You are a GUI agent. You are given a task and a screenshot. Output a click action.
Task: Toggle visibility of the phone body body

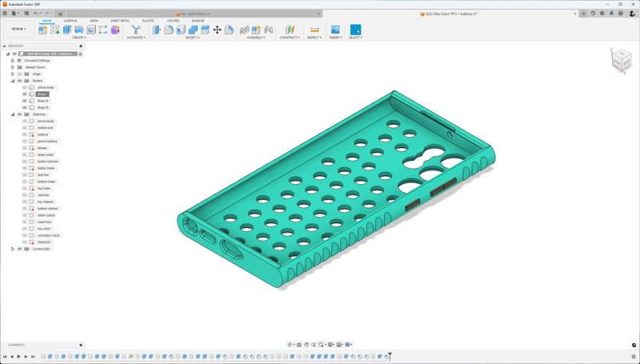coord(25,87)
